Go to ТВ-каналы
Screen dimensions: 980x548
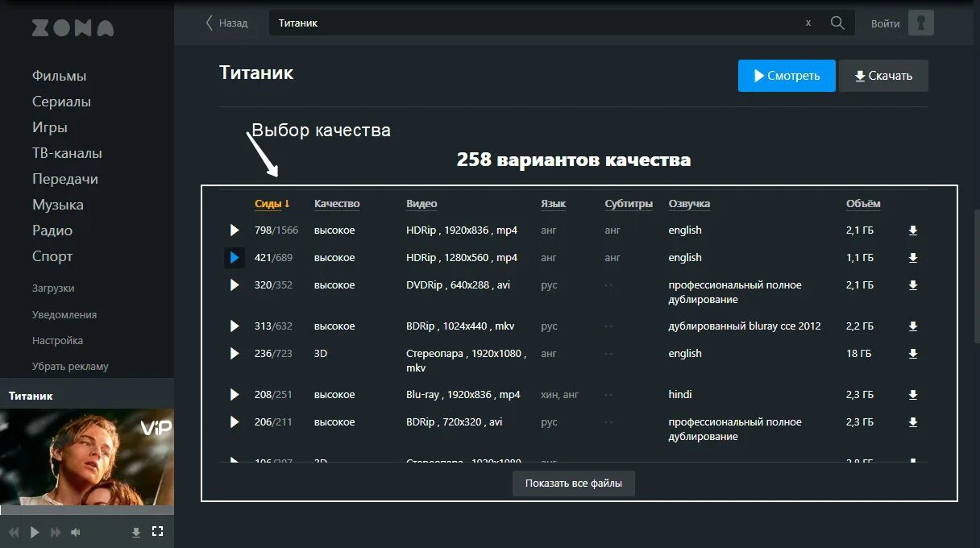[x=67, y=153]
